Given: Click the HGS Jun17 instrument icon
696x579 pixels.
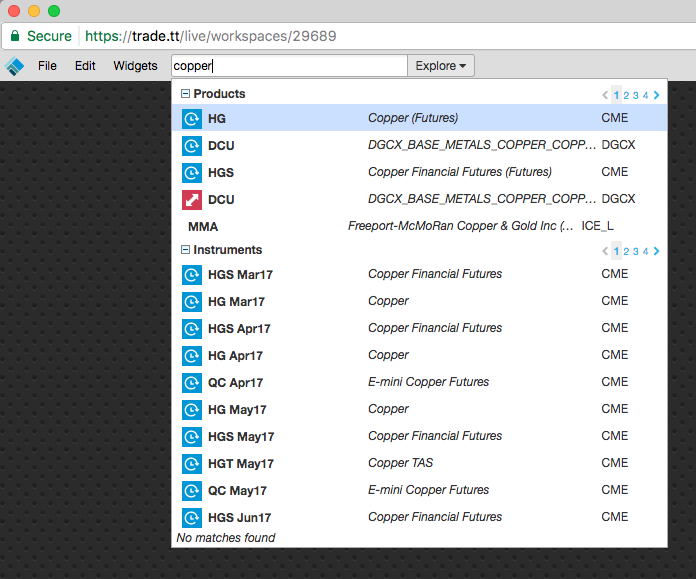Looking at the screenshot, I should 192,518.
